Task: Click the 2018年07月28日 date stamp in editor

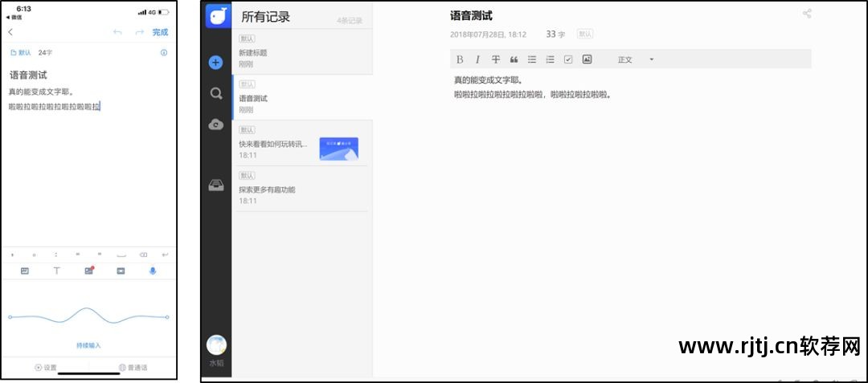Action: click(488, 35)
